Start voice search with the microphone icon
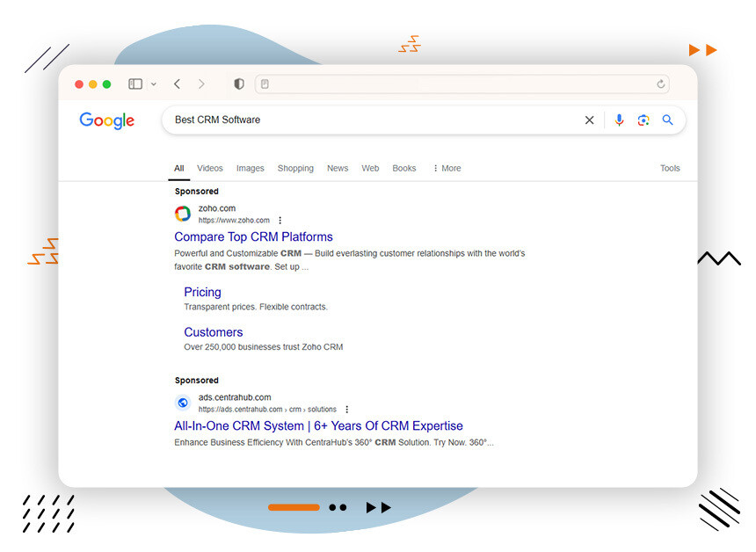Screen dimensions: 756x552 pyautogui.click(x=619, y=120)
